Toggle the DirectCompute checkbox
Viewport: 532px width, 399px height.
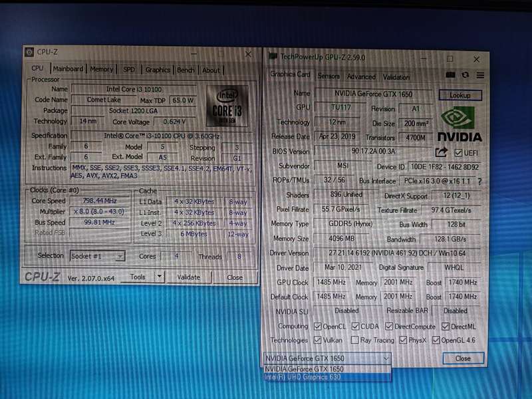[389, 327]
